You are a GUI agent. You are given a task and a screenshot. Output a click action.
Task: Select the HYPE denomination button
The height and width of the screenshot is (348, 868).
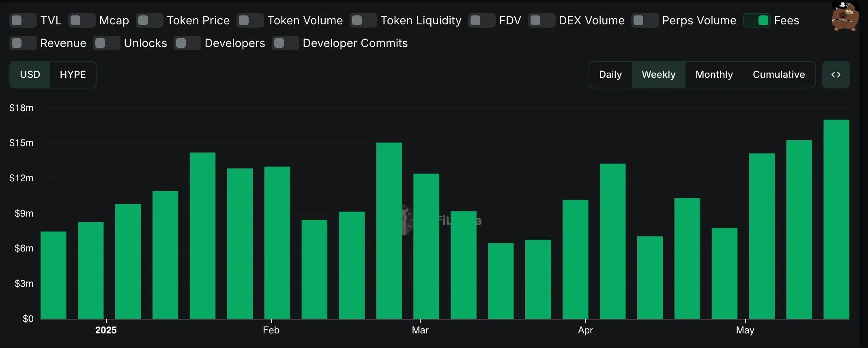pyautogui.click(x=73, y=75)
